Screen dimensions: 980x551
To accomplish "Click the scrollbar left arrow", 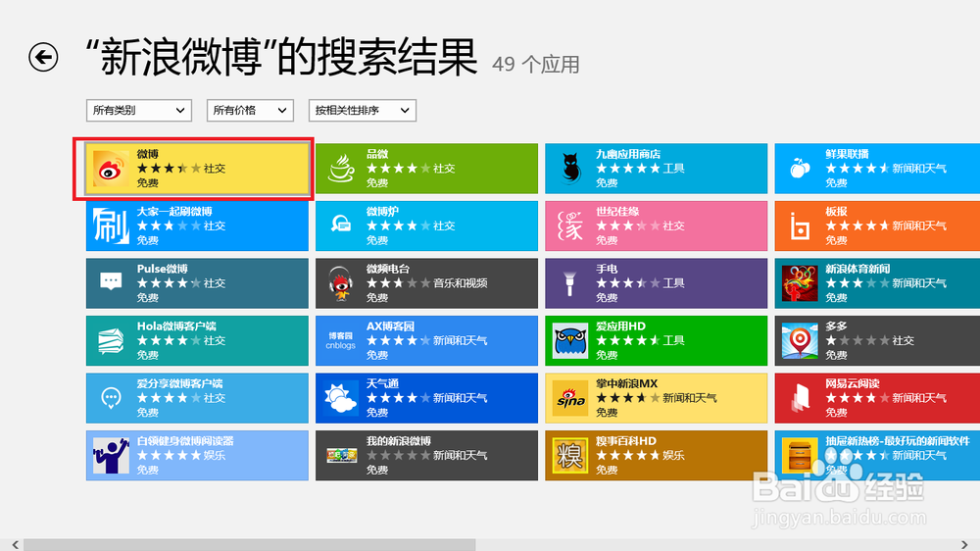I will click(x=15, y=545).
